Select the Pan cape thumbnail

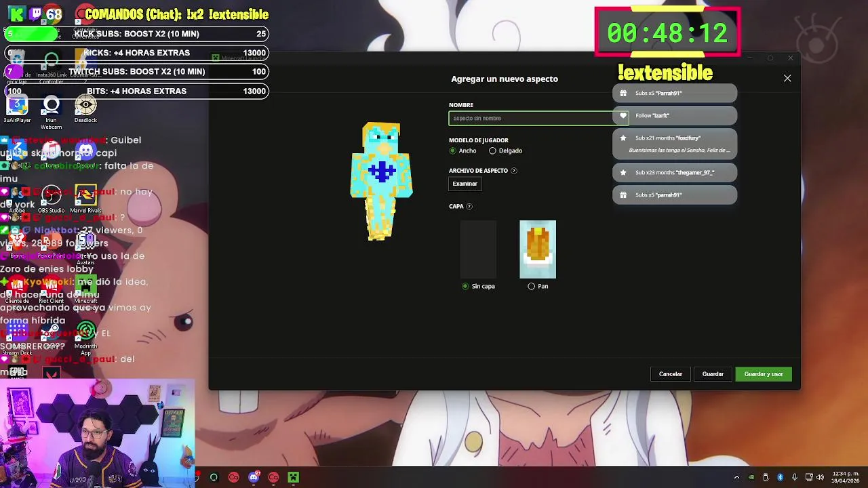538,249
